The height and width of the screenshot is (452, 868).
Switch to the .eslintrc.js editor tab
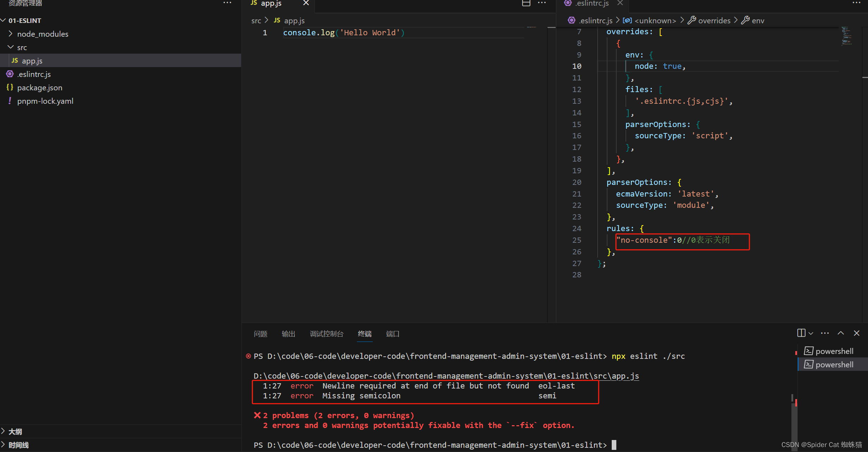592,4
